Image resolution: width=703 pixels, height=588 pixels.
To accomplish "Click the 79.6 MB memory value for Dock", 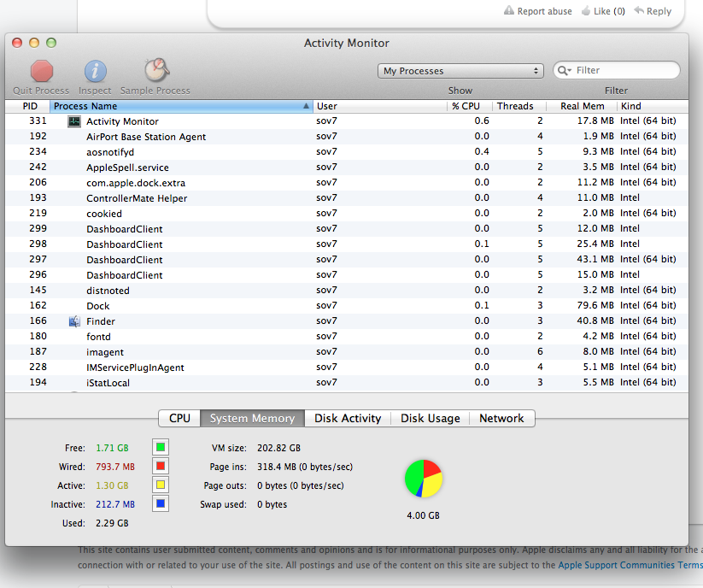I will [595, 305].
